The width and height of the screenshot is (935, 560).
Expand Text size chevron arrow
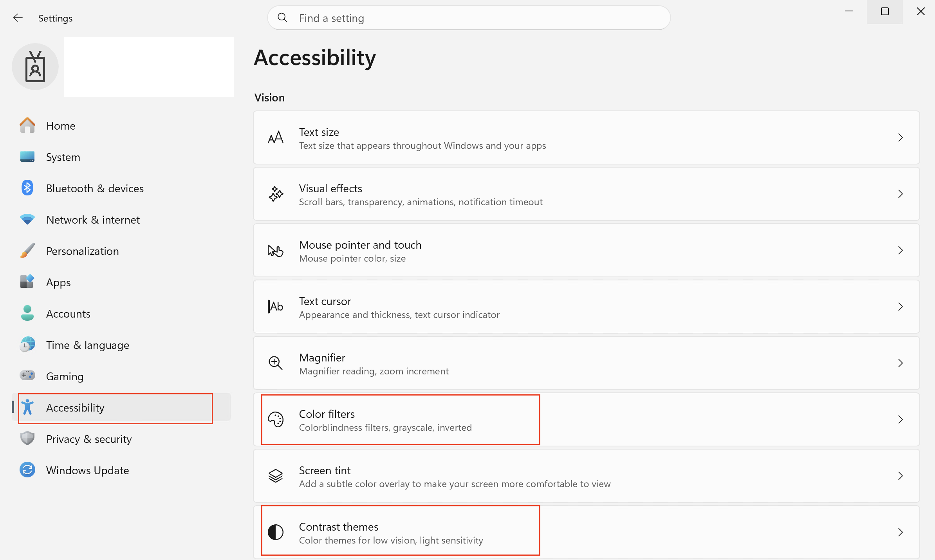pyautogui.click(x=901, y=137)
